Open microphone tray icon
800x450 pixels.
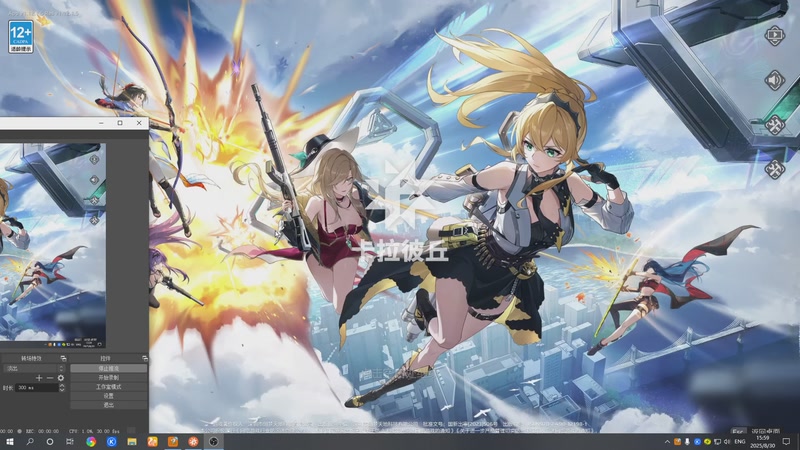(x=687, y=442)
